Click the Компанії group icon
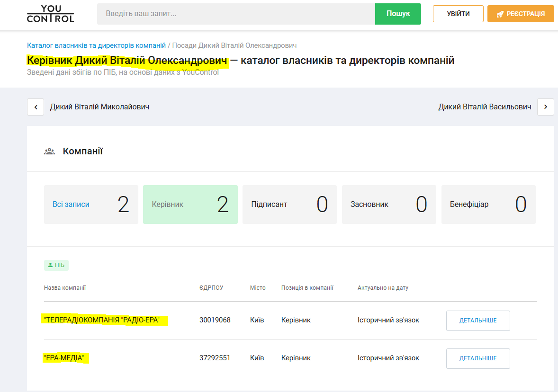 49,151
